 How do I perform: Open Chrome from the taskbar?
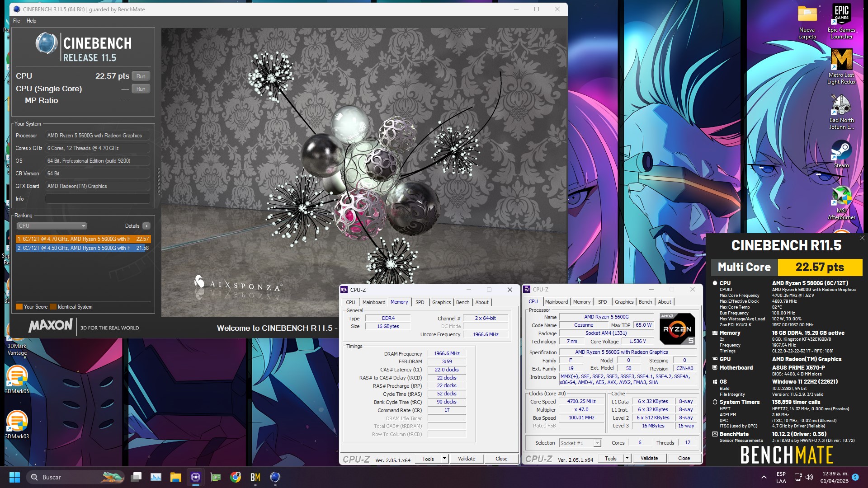coord(236,477)
